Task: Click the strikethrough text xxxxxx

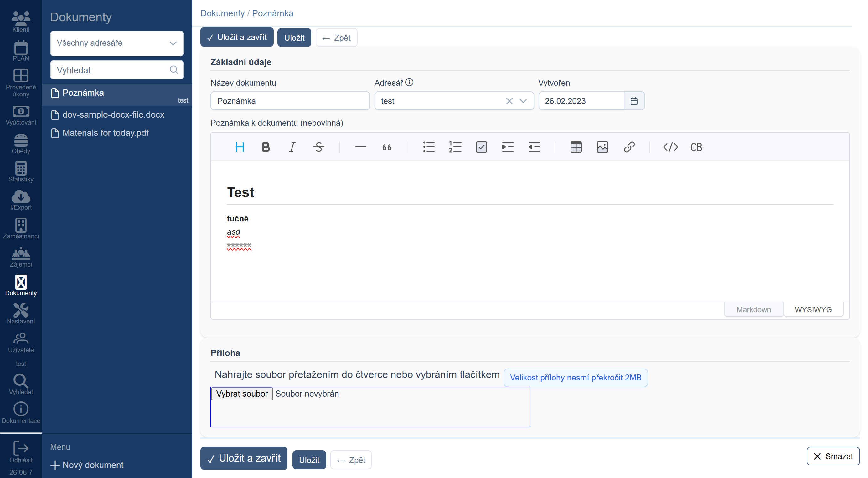Action: coord(239,245)
